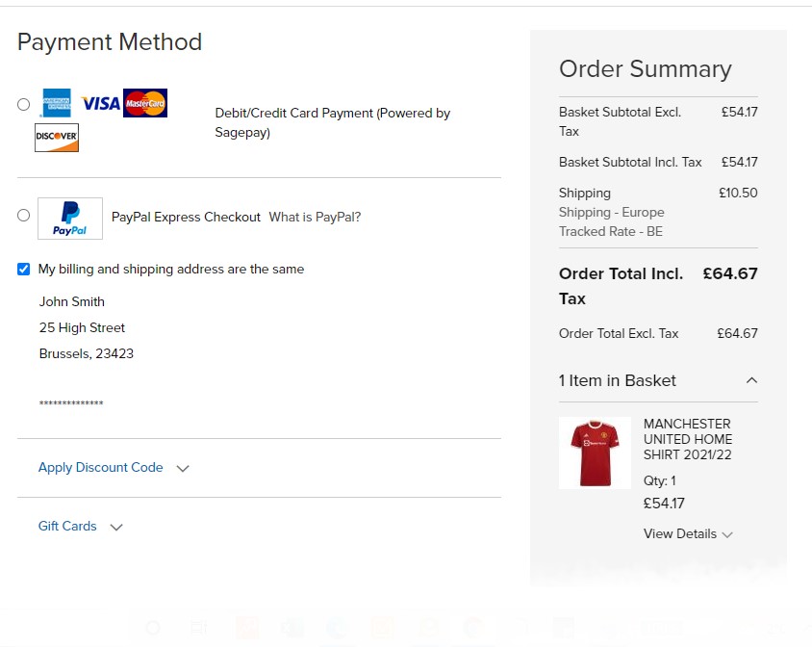Viewport: 812px width, 647px height.
Task: Click the Discover card logo
Action: (57, 138)
